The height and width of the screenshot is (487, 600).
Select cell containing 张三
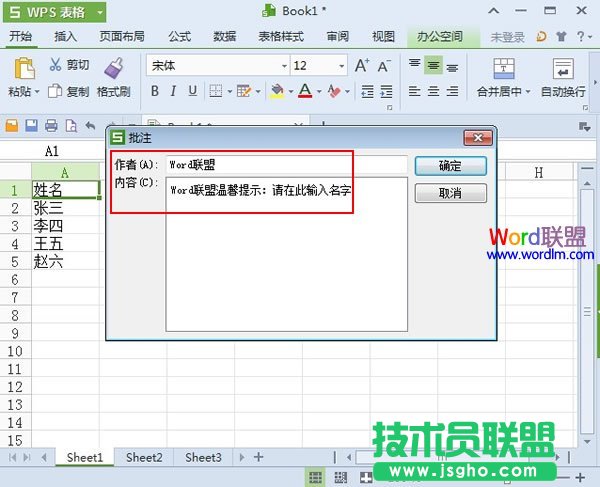point(65,208)
